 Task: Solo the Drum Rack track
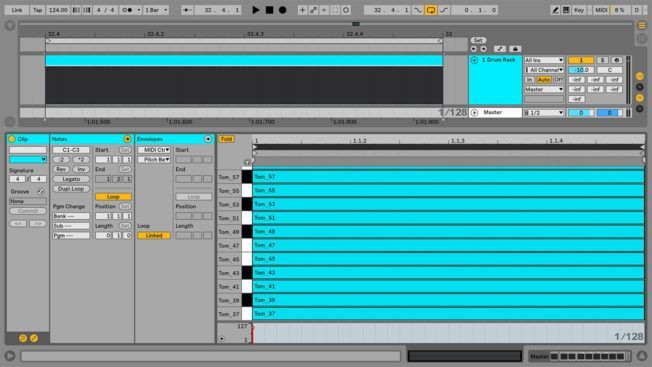click(x=602, y=60)
